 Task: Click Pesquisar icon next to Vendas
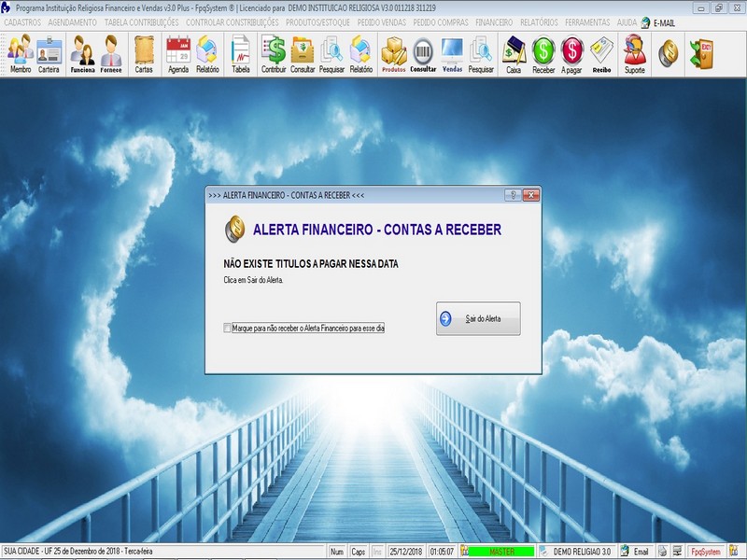click(481, 54)
